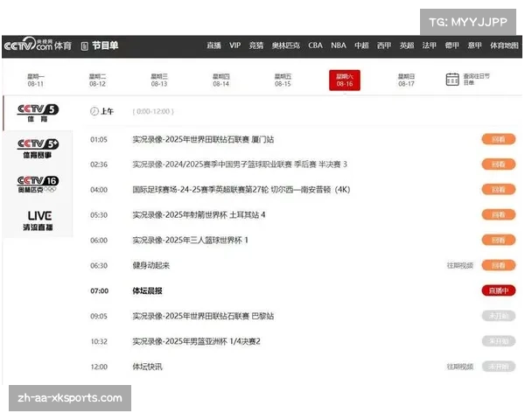The height and width of the screenshot is (420, 525).
Task: Switch to 星期日 08-17 tab
Action: [406, 80]
